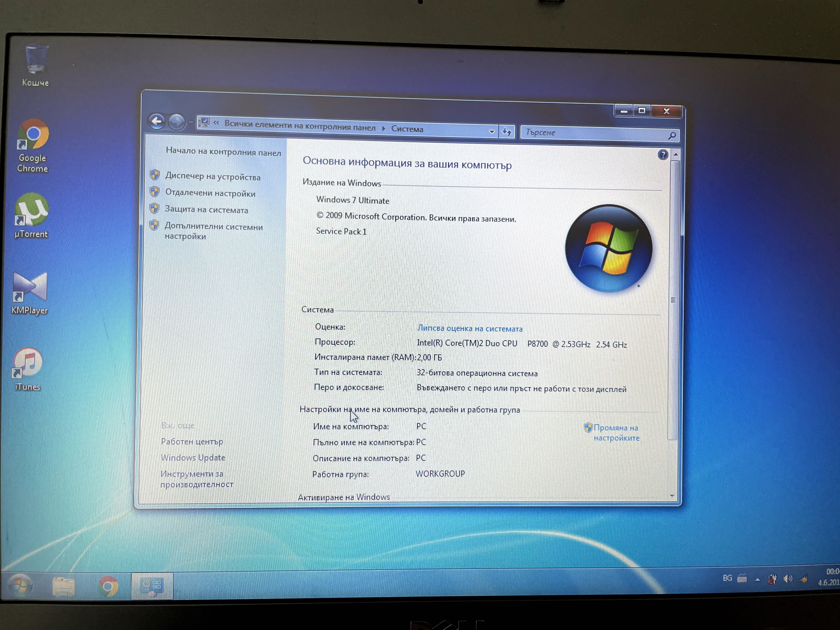Click the 'Активиране на Windows' section heading
The width and height of the screenshot is (840, 630).
point(344,497)
